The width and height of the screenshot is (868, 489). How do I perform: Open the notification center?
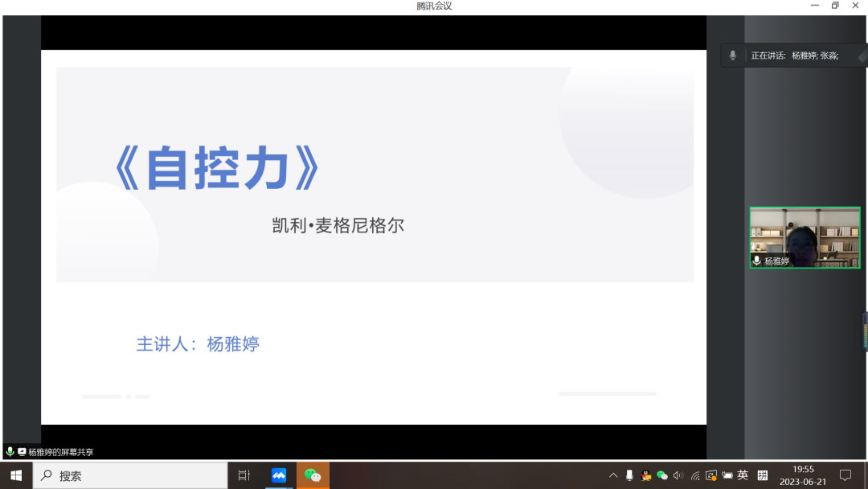845,475
